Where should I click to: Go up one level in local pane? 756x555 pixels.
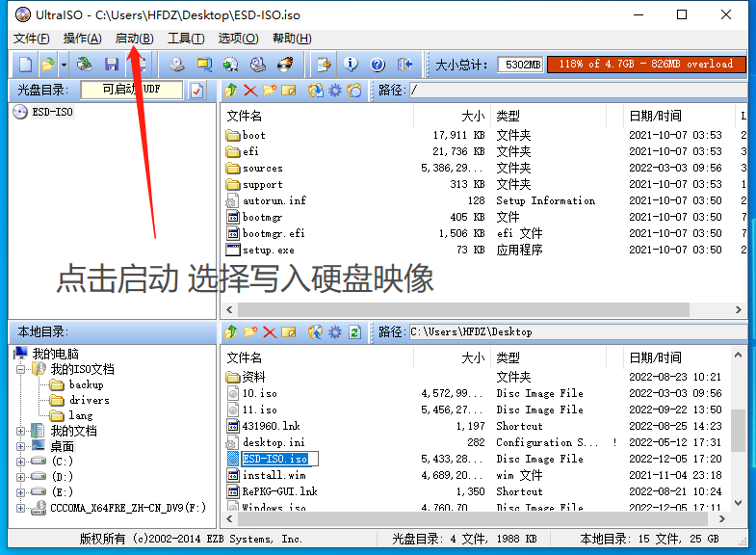pyautogui.click(x=231, y=332)
